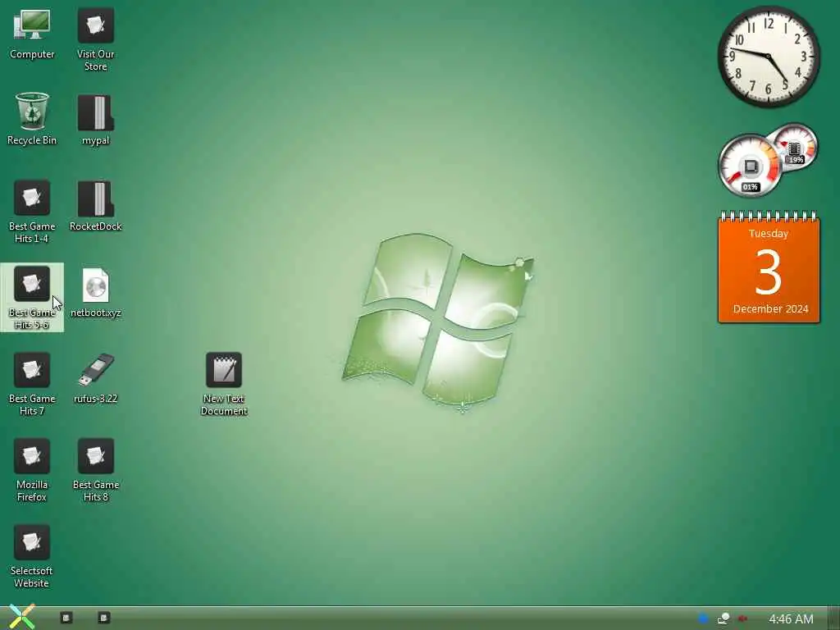Select Best Game Hits 8 shortcut
Viewport: 840px width, 630px height.
(95, 470)
